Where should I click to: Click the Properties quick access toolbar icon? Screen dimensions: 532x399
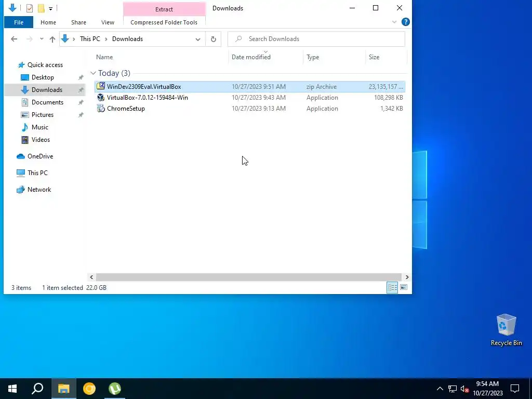30,8
